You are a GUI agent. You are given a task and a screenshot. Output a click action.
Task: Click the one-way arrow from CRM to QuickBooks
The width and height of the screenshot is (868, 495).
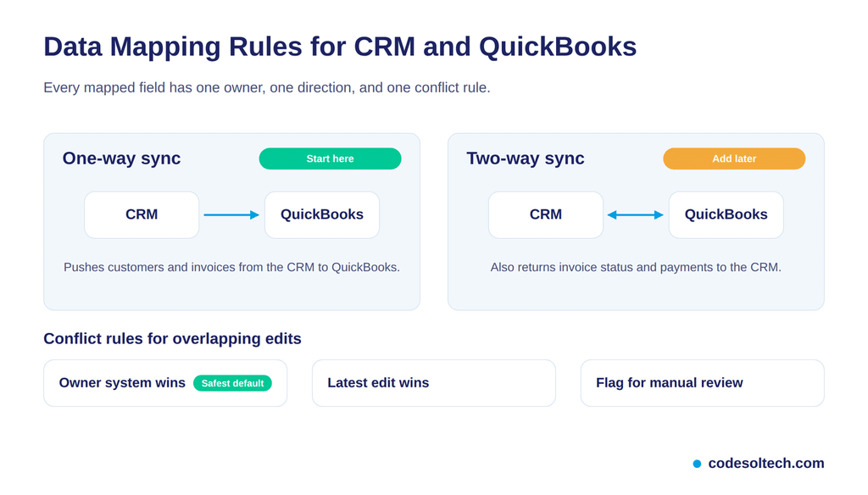pos(231,214)
